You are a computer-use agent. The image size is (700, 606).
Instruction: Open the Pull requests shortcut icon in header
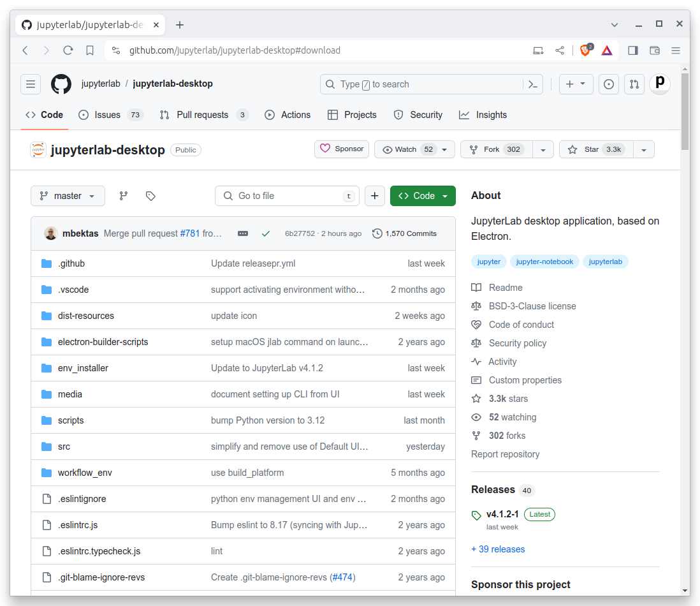(x=634, y=84)
